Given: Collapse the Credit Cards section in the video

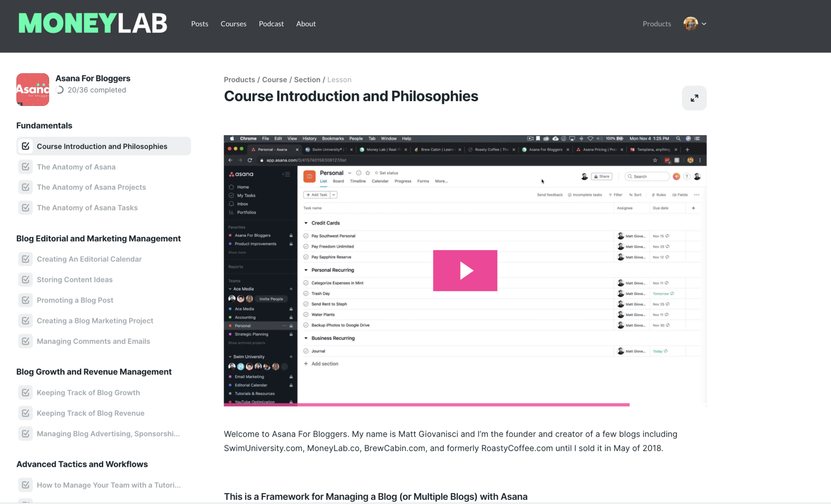Looking at the screenshot, I should [x=306, y=223].
